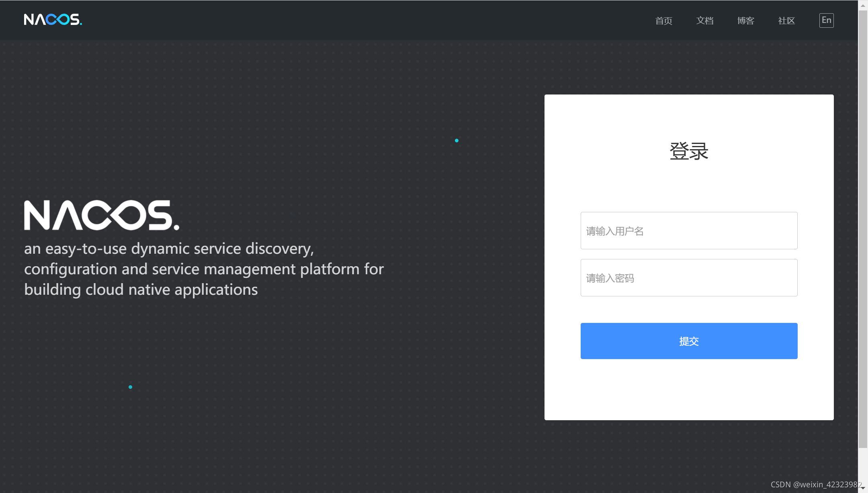Viewport: 868px width, 493px height.
Task: Click the large NACOS logo in the banner
Action: coord(101,216)
